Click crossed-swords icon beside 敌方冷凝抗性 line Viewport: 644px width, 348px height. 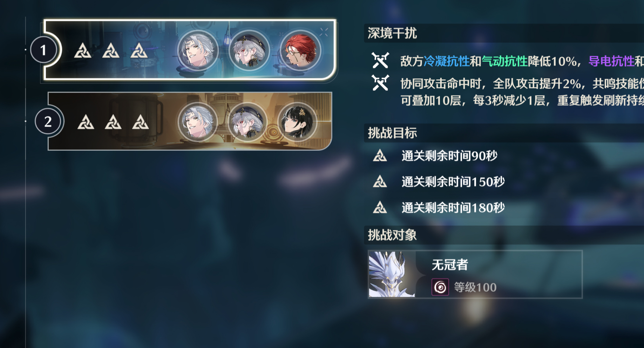[x=380, y=60]
